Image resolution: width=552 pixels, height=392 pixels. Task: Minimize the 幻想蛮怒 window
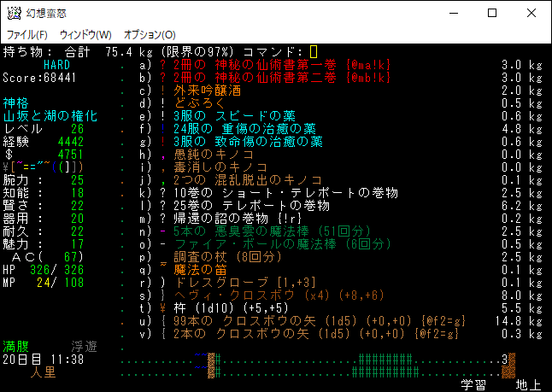(452, 14)
